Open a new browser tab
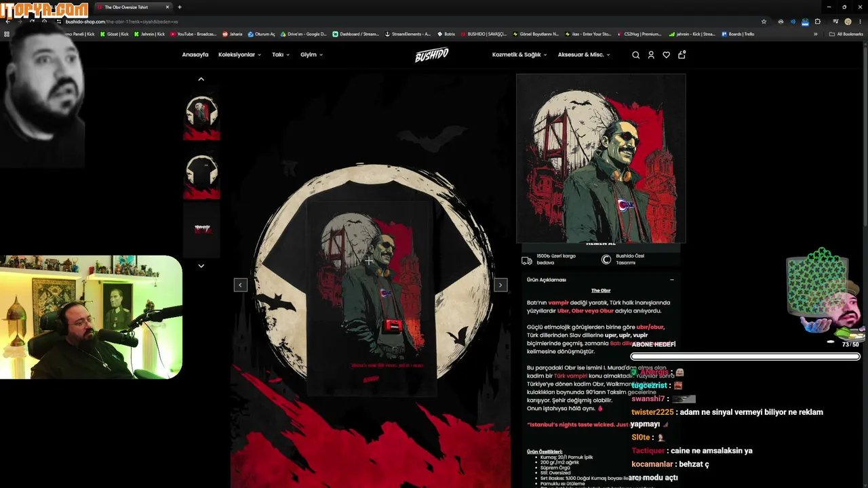The width and height of the screenshot is (868, 488). coord(179,7)
